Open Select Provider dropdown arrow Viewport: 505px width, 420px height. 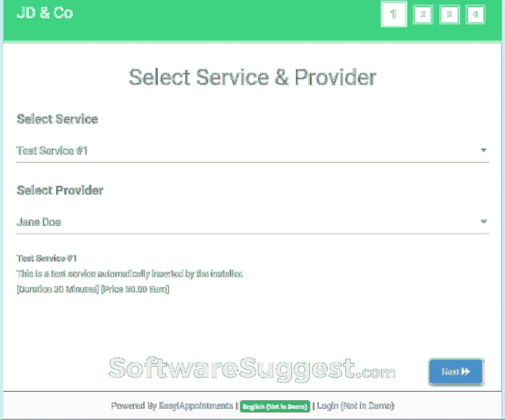click(x=484, y=222)
